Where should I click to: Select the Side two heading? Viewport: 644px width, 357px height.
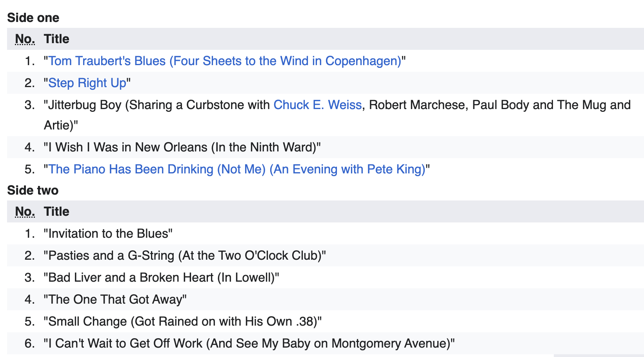[33, 190]
